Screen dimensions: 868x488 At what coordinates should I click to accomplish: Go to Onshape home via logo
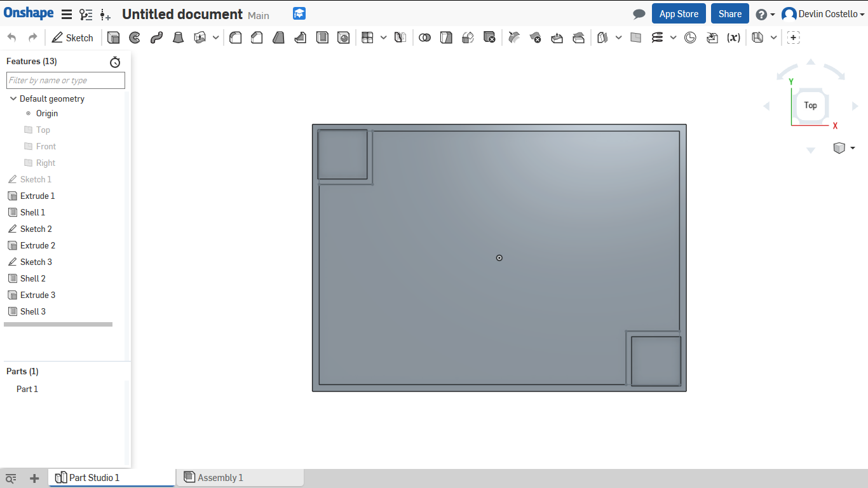point(29,13)
